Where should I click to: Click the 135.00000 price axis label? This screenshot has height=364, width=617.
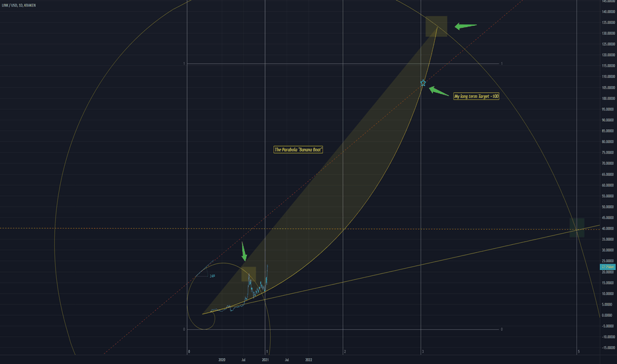click(x=608, y=23)
